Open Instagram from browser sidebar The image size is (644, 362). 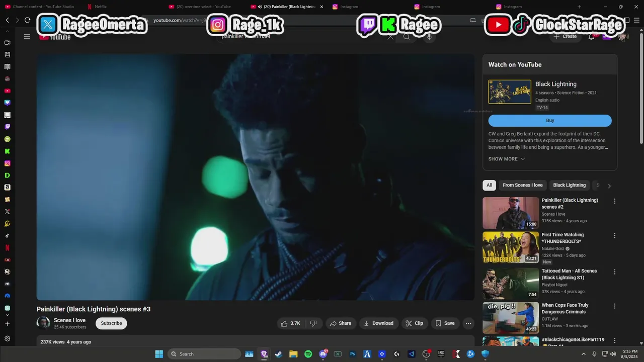pyautogui.click(x=7, y=163)
